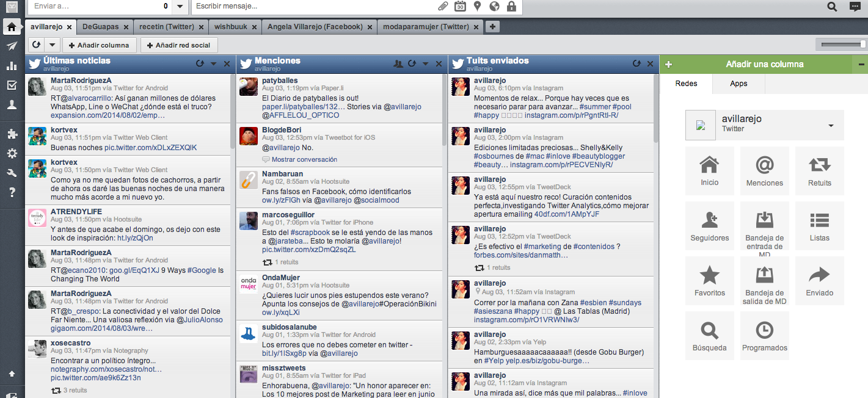Click the Hootsuite owl logo
This screenshot has height=398, width=868.
[x=12, y=6]
